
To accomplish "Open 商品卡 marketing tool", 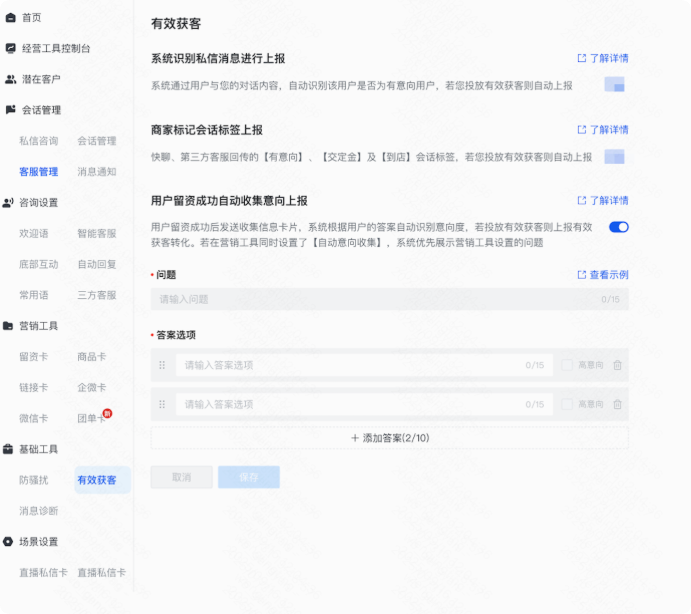I will (92, 357).
